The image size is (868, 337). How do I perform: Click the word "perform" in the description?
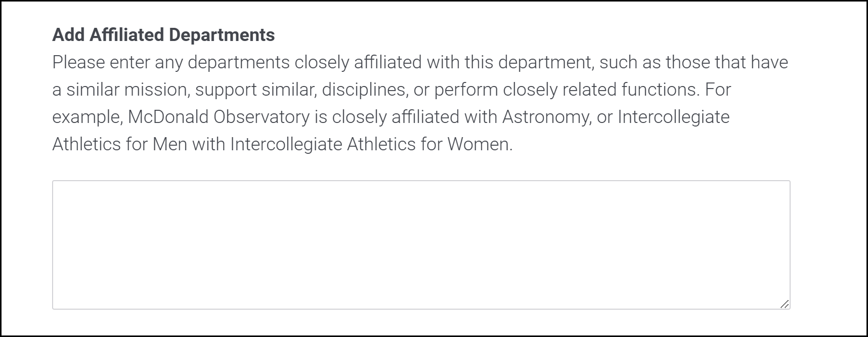tap(466, 90)
